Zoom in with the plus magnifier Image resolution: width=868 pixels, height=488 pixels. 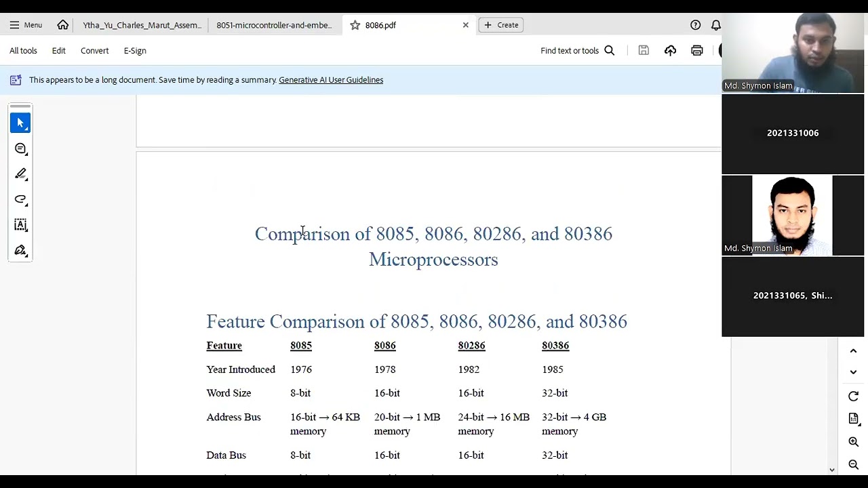point(853,442)
